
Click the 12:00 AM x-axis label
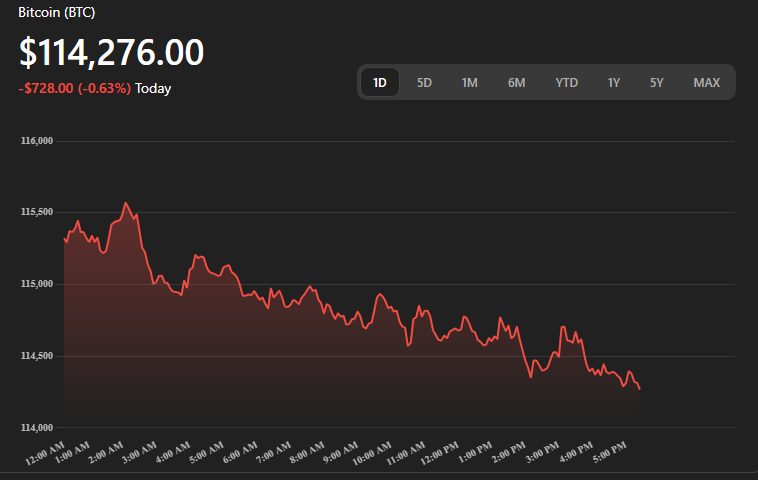tap(44, 453)
